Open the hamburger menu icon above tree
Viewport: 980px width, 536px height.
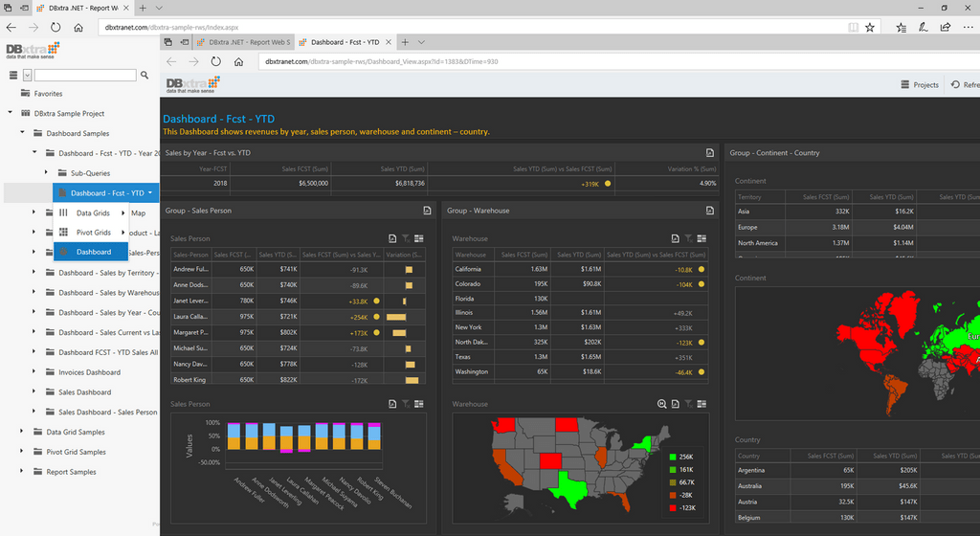[x=13, y=75]
